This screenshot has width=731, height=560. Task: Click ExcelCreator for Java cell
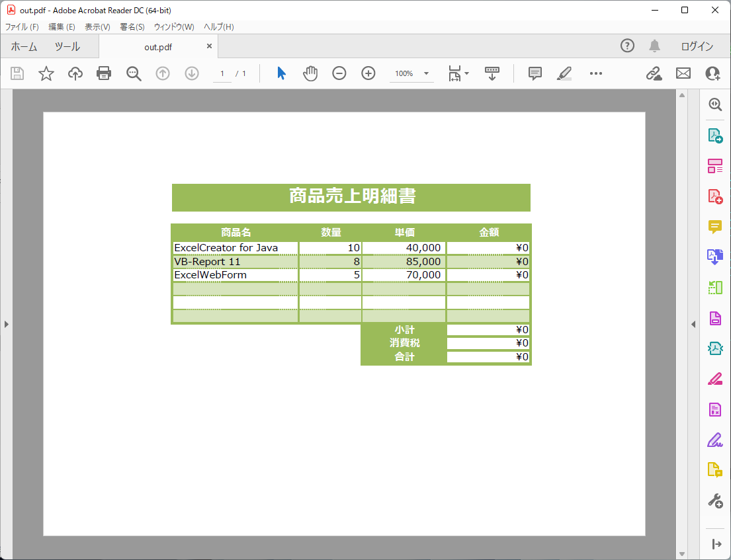pos(235,248)
